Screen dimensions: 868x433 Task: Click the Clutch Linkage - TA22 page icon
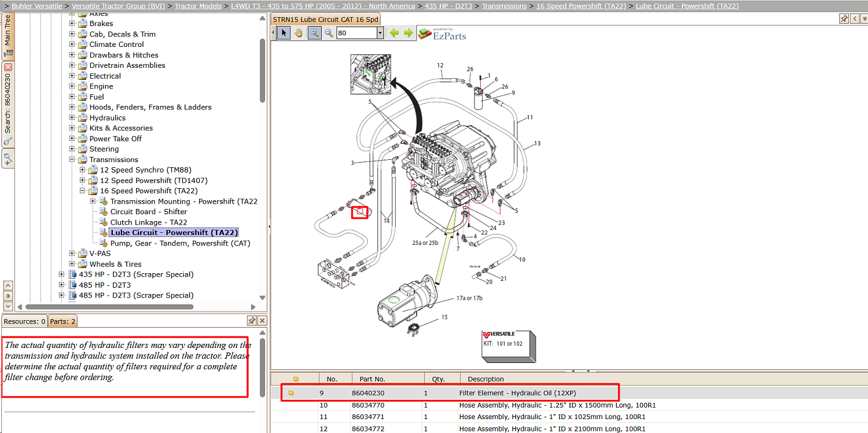tap(104, 222)
